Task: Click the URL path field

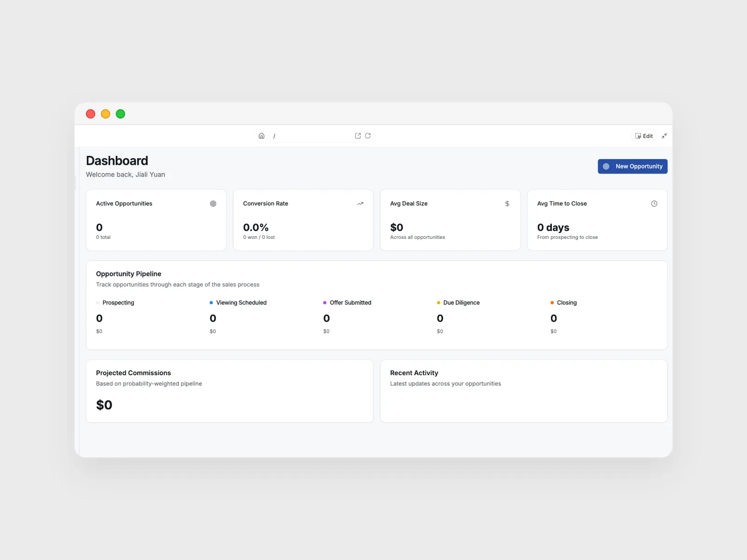Action: (313, 136)
